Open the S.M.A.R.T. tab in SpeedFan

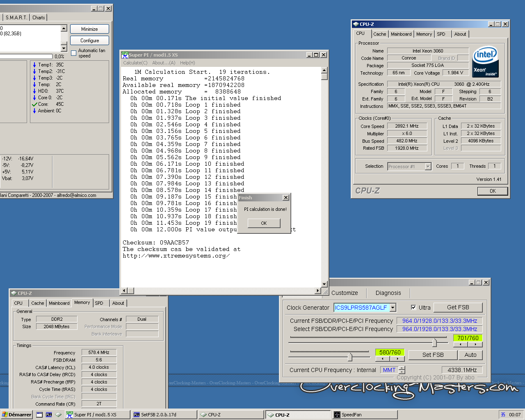click(x=16, y=18)
